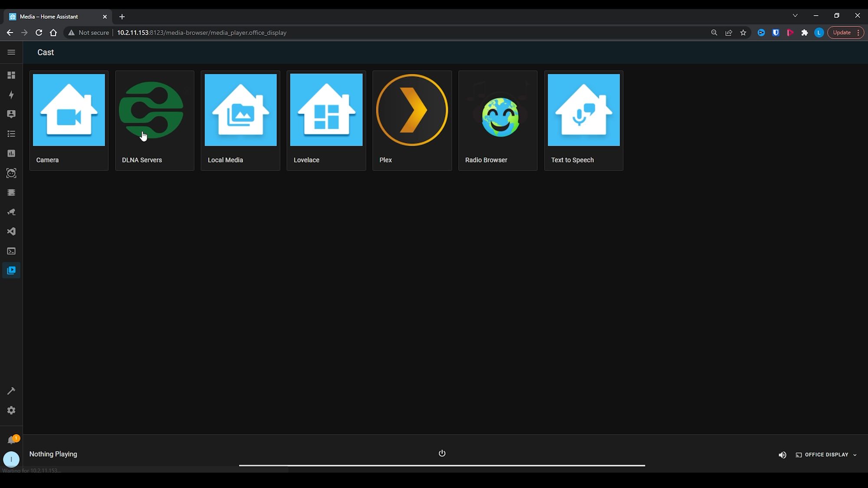The image size is (868, 488).
Task: Open the sidebar hamburger menu
Action: [x=11, y=52]
